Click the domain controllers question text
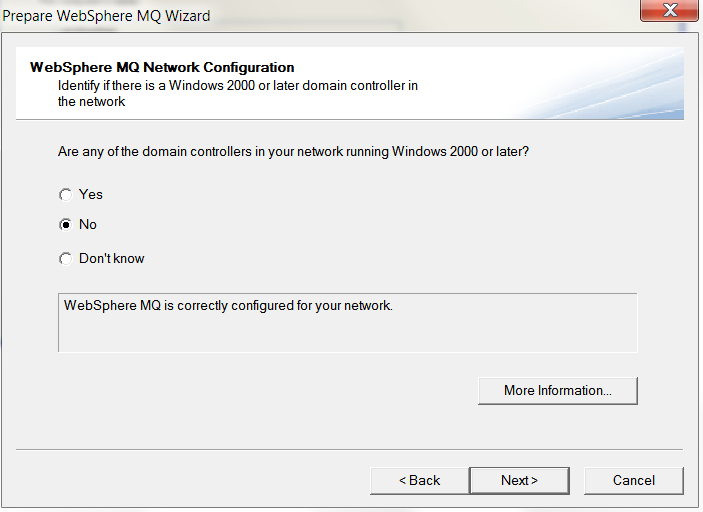Screen dimensions: 703x512 pyautogui.click(x=293, y=152)
